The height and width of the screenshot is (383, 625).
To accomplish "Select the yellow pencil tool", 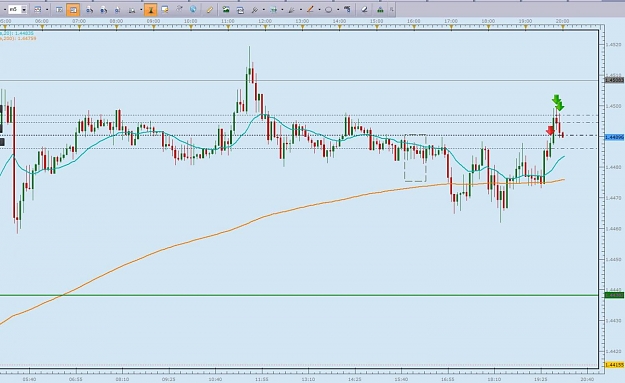I will [209, 10].
